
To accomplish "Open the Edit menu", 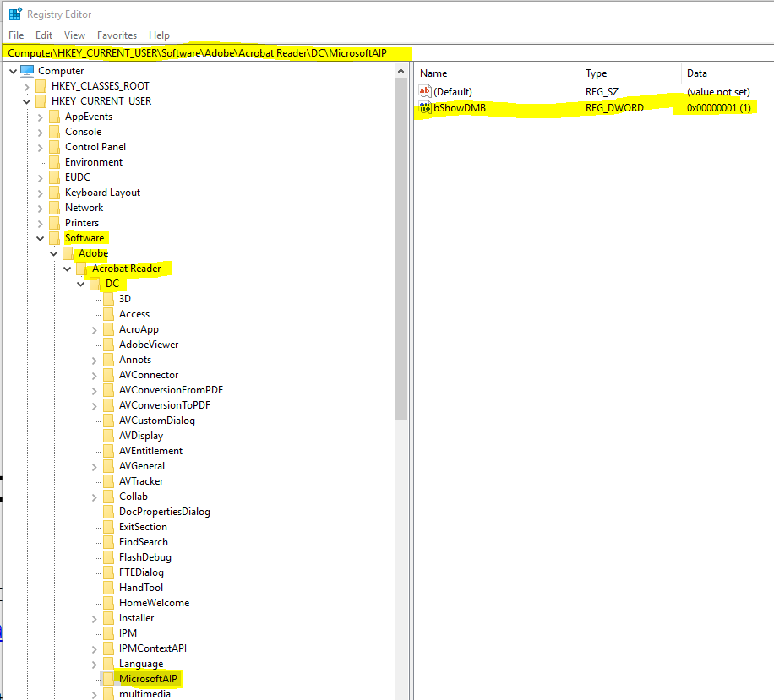I will pos(43,35).
